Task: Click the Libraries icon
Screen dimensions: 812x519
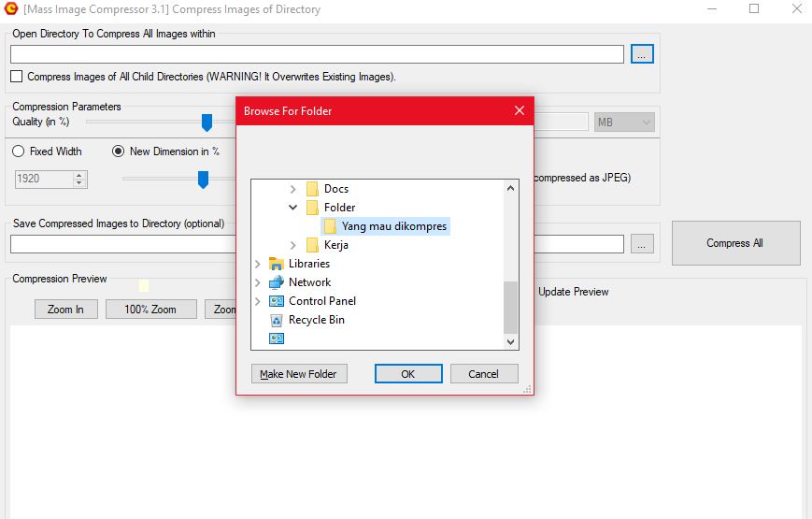Action: click(277, 264)
